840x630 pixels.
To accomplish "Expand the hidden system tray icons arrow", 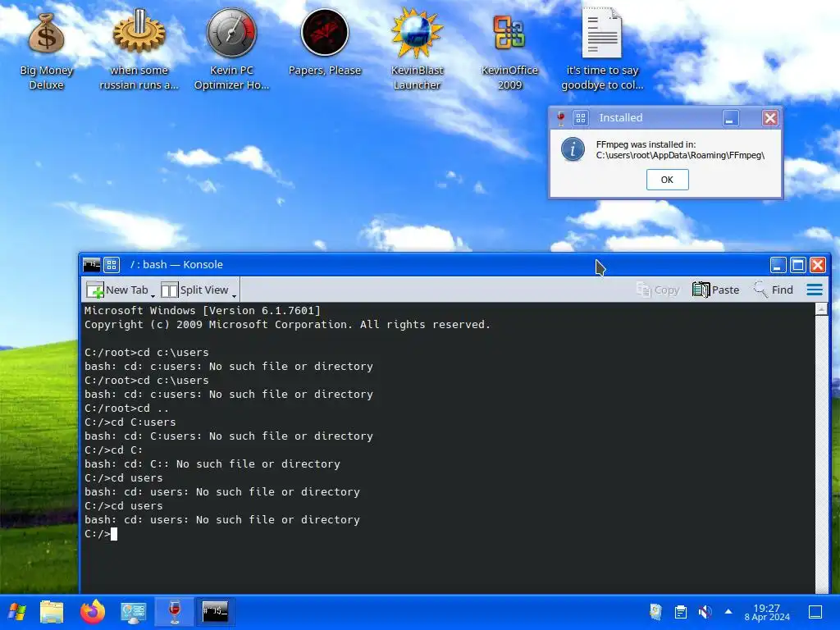I will click(728, 611).
